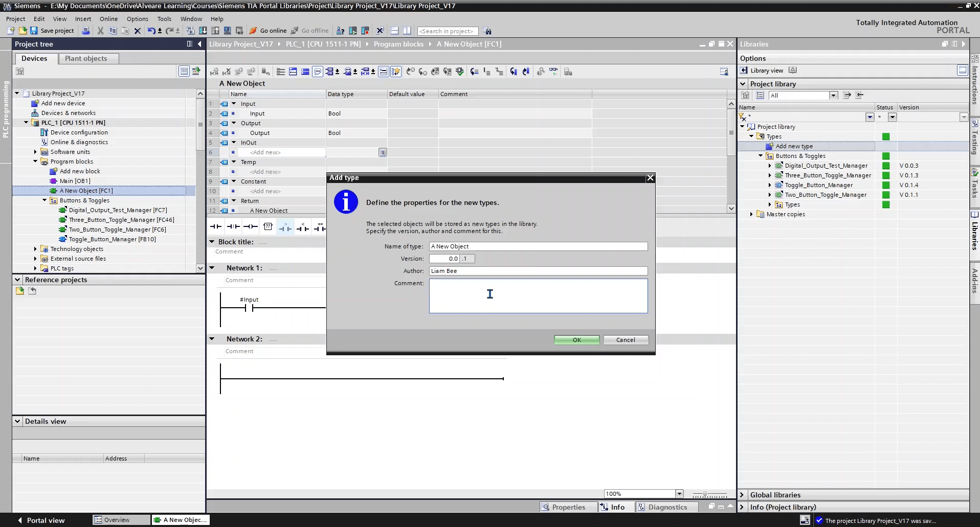
Task: Open the Online menu
Action: tap(108, 19)
